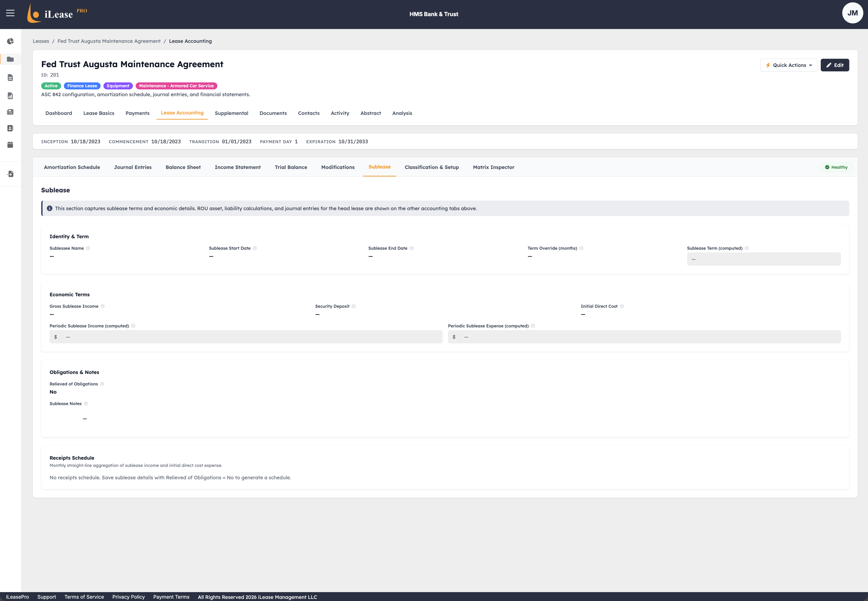Switch to Income Statement sub-tab
868x601 pixels.
click(x=237, y=167)
